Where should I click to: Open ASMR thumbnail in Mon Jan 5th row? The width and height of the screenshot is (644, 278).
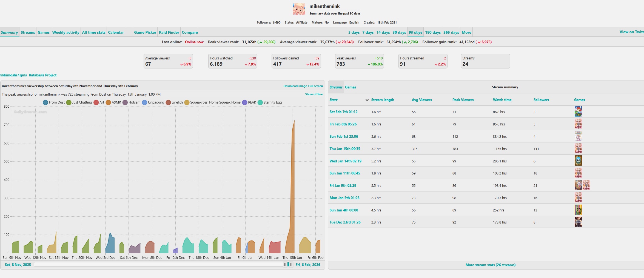578,198
